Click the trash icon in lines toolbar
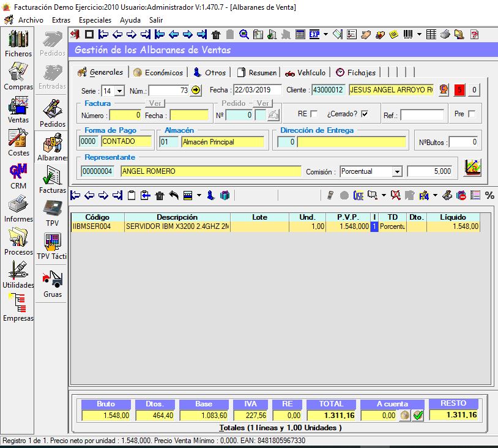Viewport: 498px width, 448px height. (x=160, y=195)
